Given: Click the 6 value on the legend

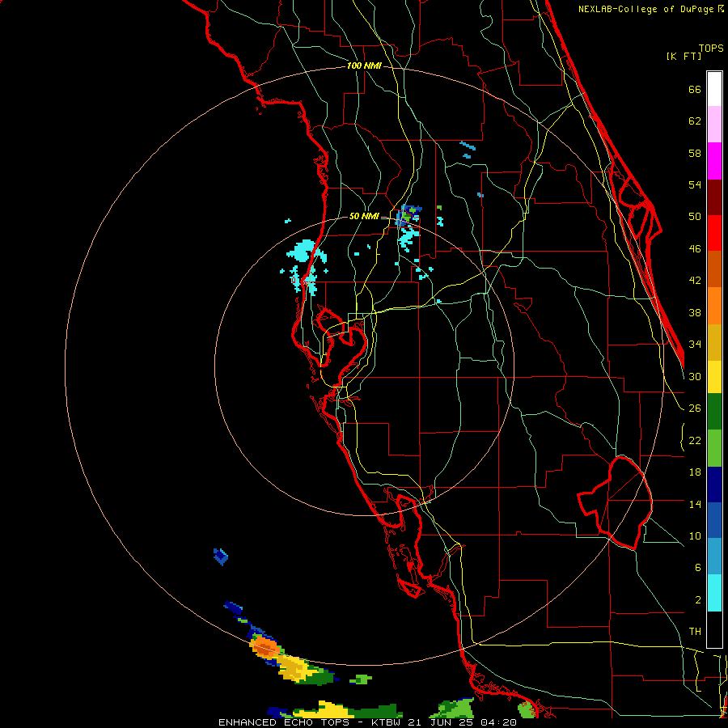Looking at the screenshot, I should pos(698,568).
